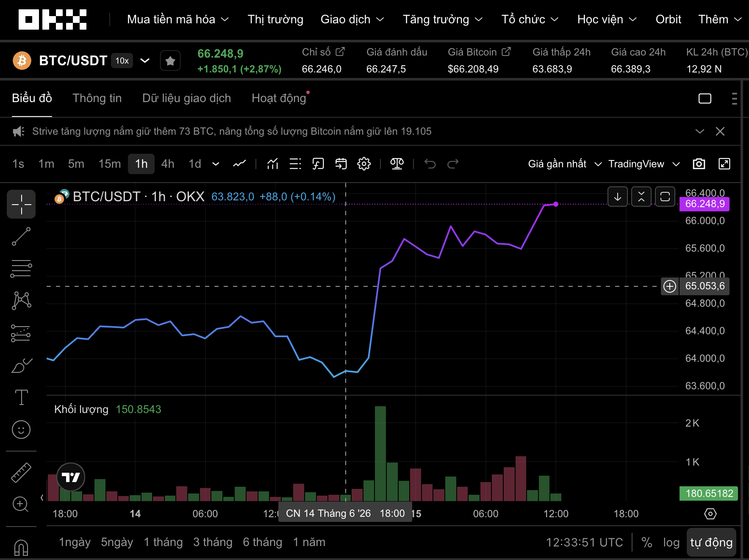749x560 pixels.
Task: Open the Thị trường menu item
Action: 275,19
